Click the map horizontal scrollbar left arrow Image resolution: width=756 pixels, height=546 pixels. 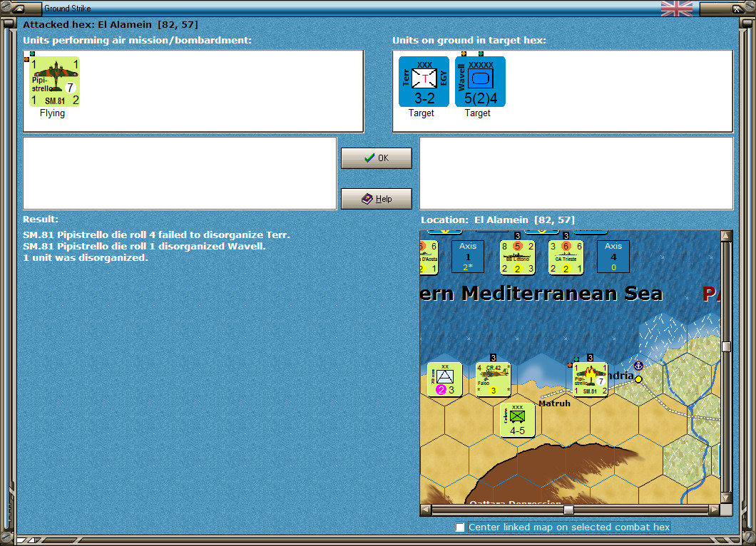[425, 510]
